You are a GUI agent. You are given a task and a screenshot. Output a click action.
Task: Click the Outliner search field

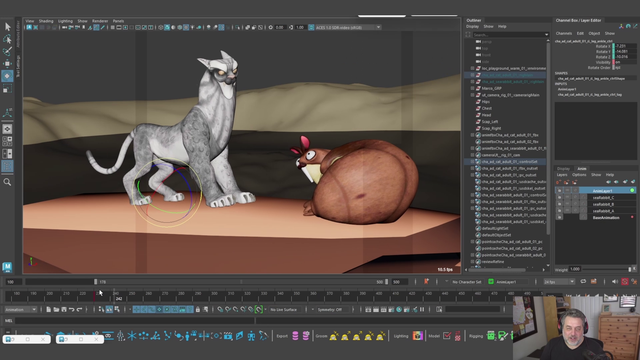coord(509,35)
